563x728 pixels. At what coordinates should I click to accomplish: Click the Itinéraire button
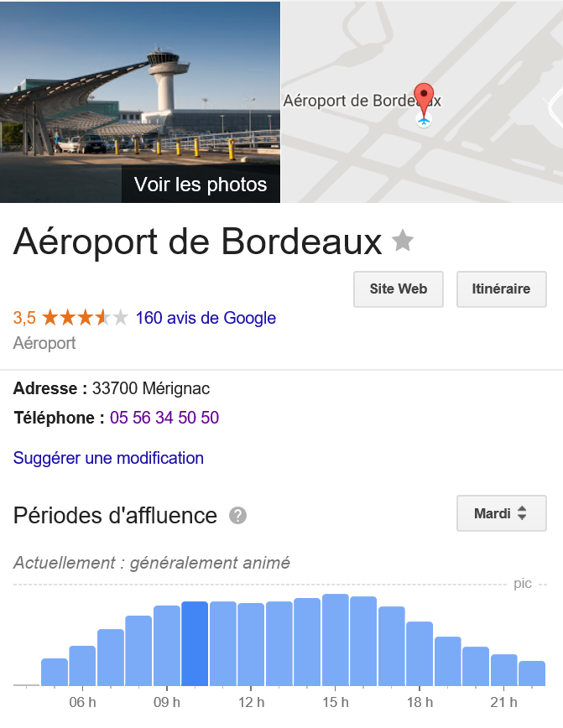[x=501, y=289]
